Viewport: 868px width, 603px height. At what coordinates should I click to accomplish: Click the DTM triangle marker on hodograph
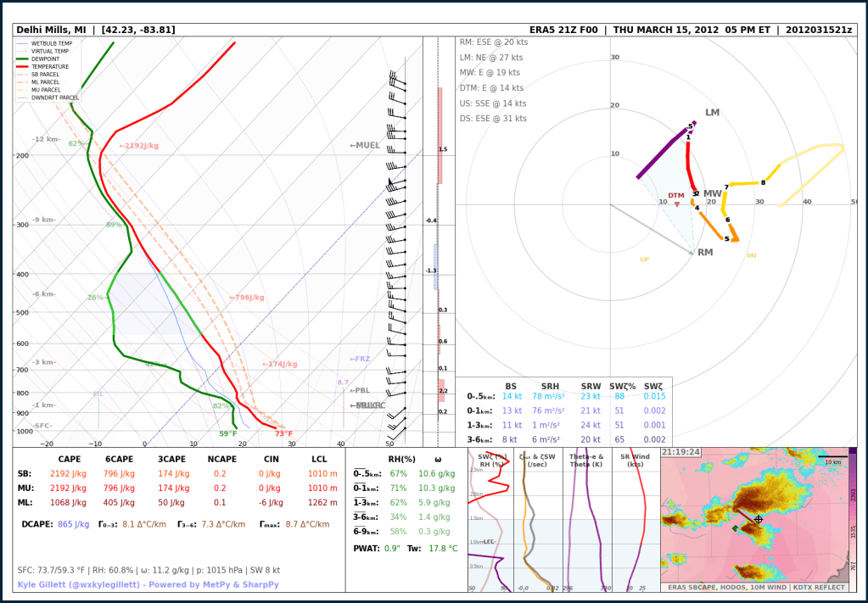676,204
